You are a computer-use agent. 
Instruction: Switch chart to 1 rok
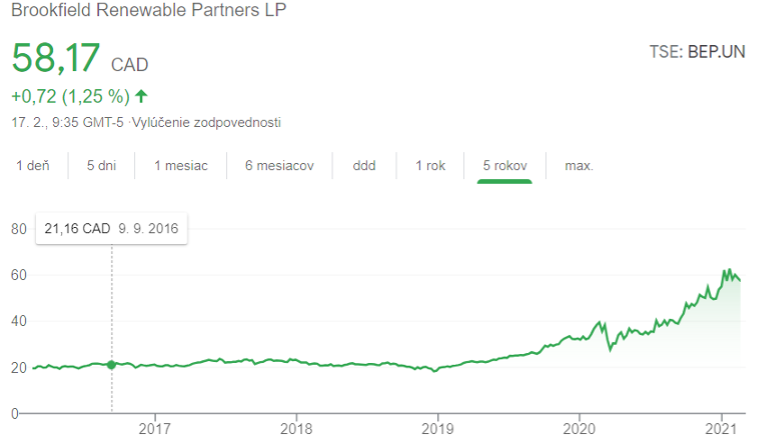[430, 166]
